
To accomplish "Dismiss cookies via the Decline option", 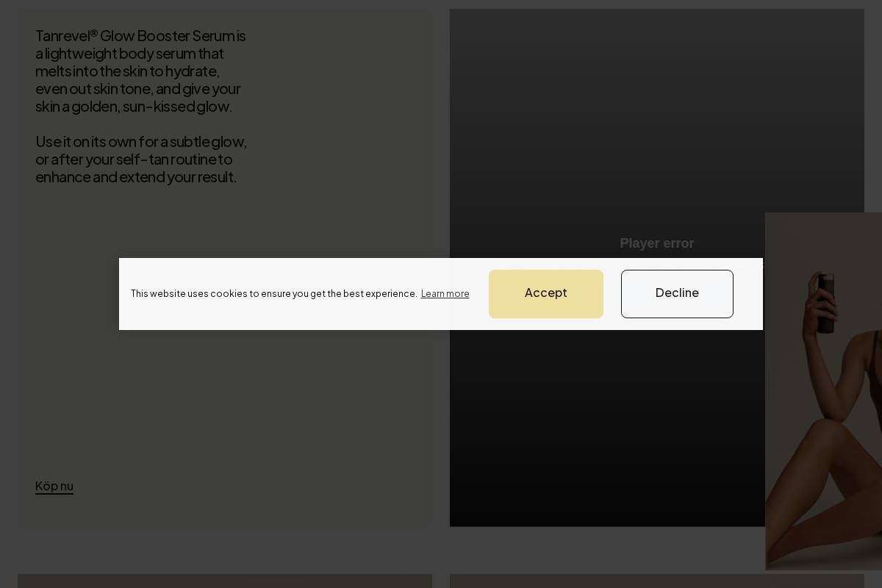I will click(x=677, y=293).
